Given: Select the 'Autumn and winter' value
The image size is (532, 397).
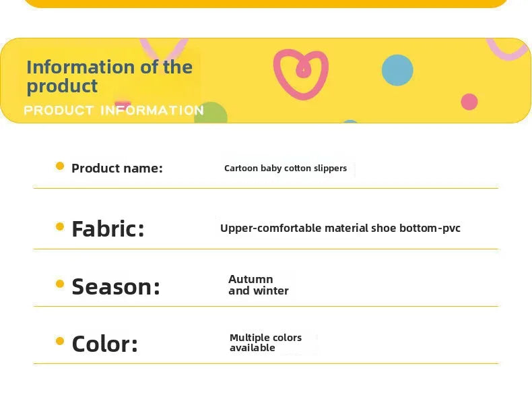Looking at the screenshot, I should pos(259,285).
